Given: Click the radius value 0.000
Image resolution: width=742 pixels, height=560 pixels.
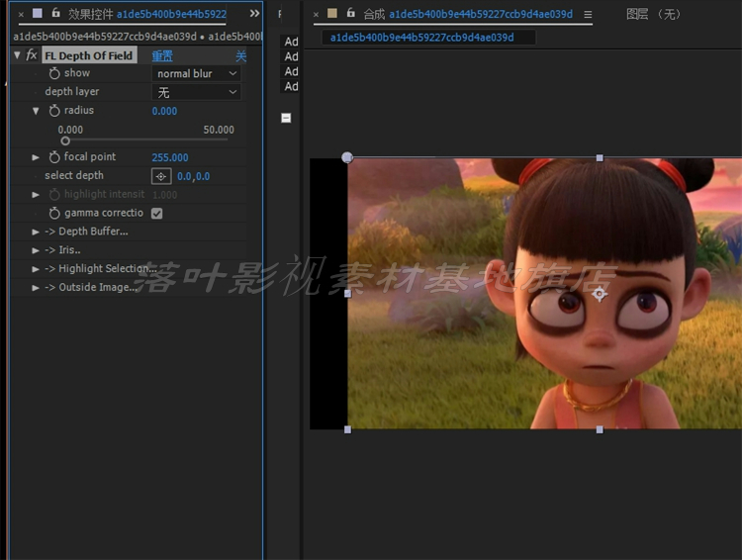Looking at the screenshot, I should [164, 111].
